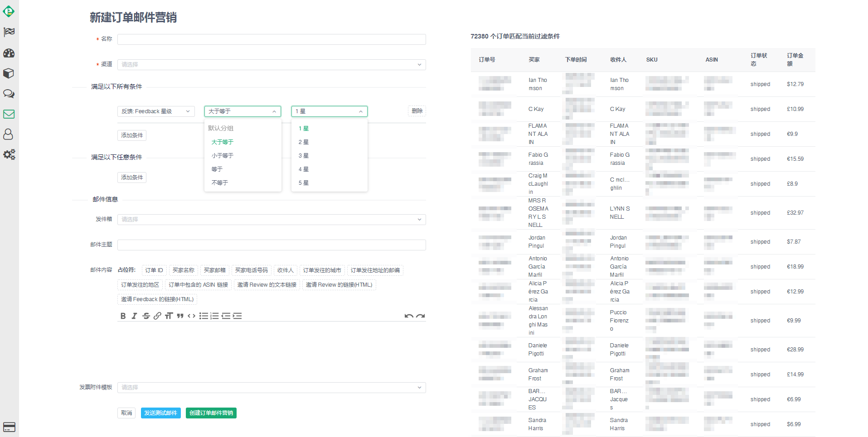
Task: Open the 渠道 channel dropdown
Action: (x=272, y=65)
